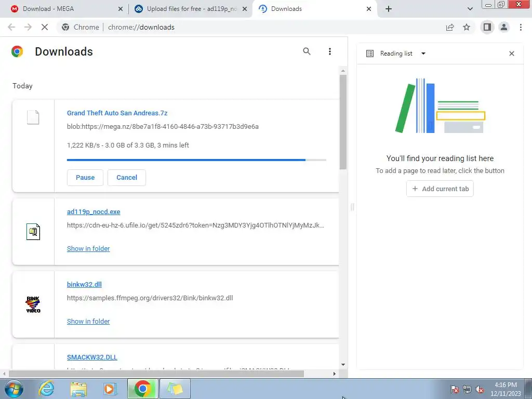Click the download speed status text
Screen dimensions: 532x399
(x=128, y=145)
